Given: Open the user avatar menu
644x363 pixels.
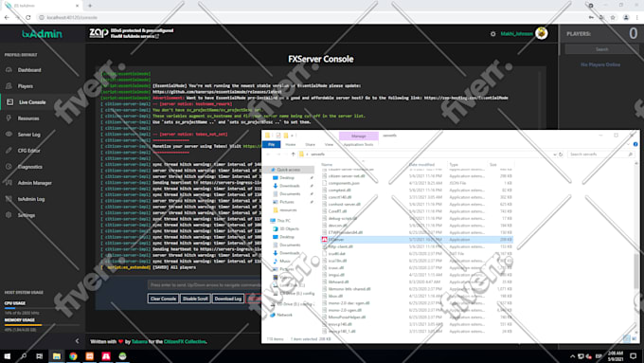Looking at the screenshot, I should pyautogui.click(x=542, y=33).
